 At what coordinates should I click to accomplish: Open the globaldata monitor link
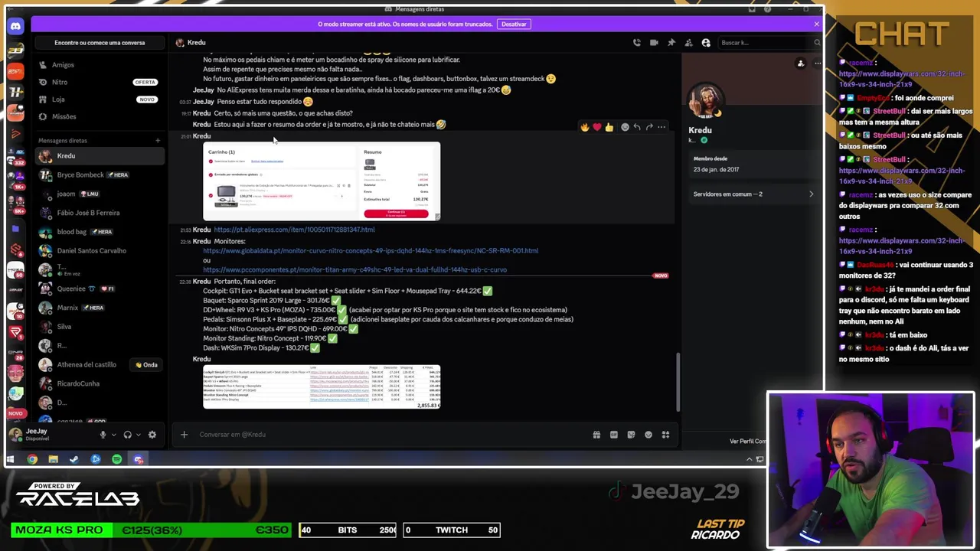[x=371, y=250]
